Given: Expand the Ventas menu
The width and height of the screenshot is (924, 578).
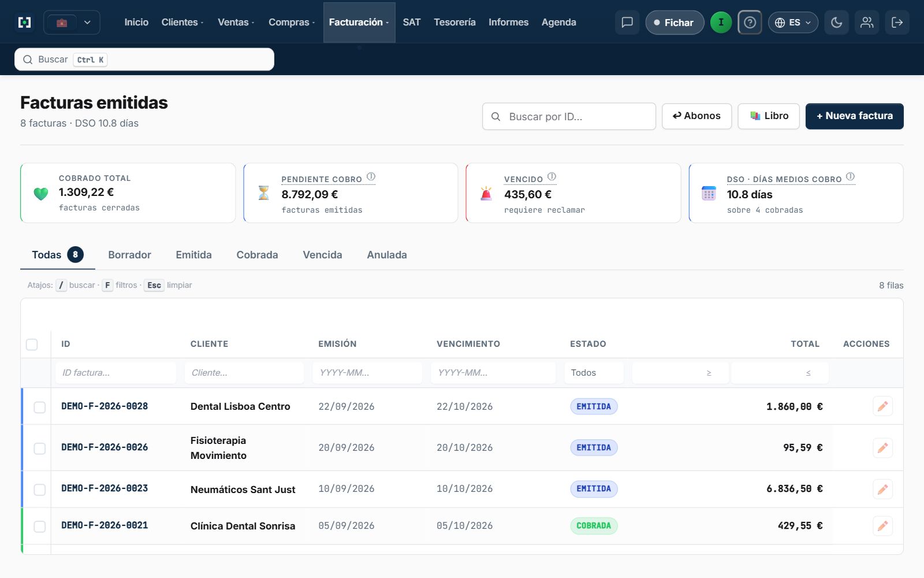Looking at the screenshot, I should [236, 23].
